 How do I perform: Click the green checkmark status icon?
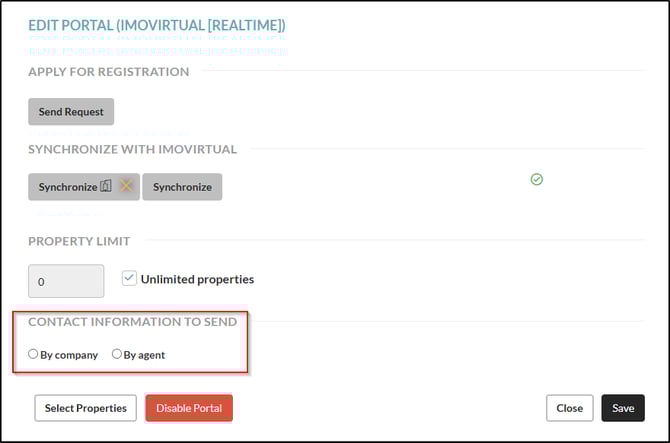[536, 179]
